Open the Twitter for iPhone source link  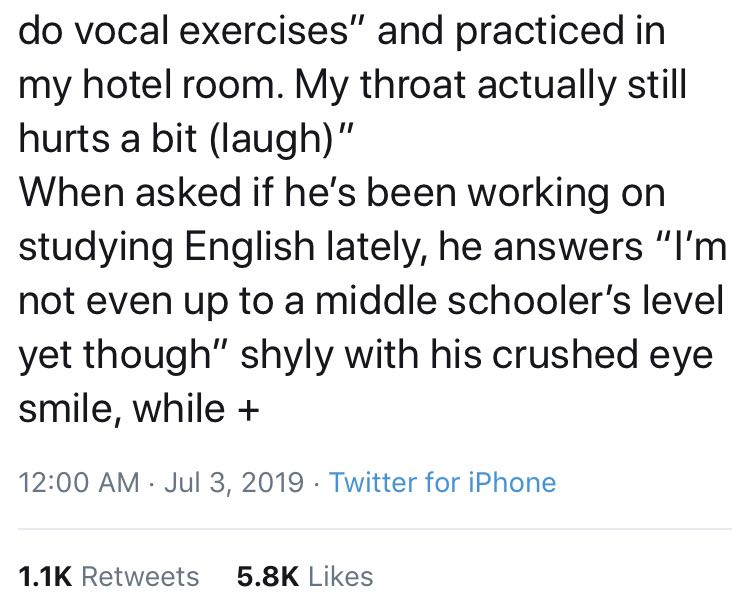(x=442, y=483)
